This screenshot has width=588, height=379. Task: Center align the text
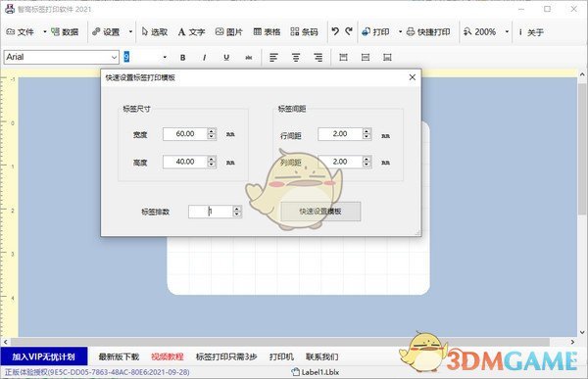click(x=296, y=58)
